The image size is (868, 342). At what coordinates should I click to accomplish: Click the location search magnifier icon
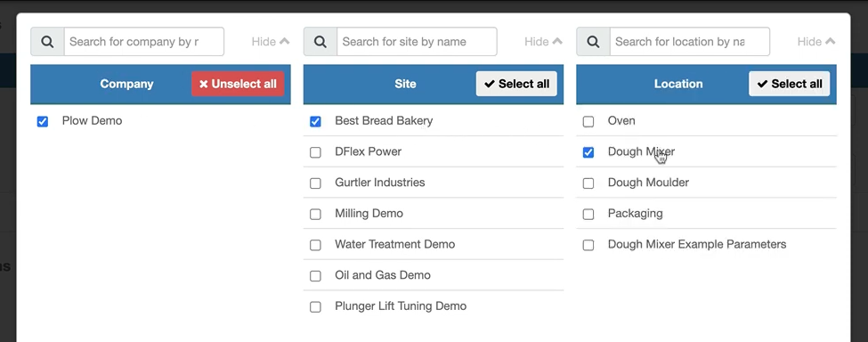tap(594, 42)
